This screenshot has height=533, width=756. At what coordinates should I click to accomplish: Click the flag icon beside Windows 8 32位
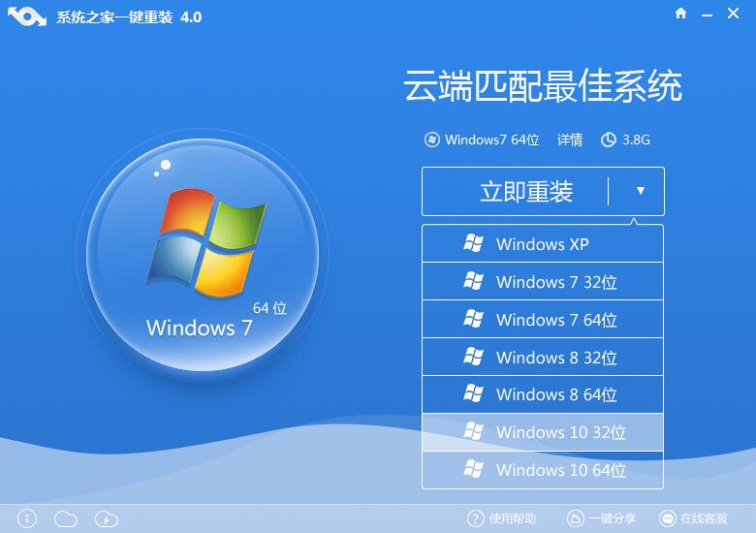pos(473,357)
